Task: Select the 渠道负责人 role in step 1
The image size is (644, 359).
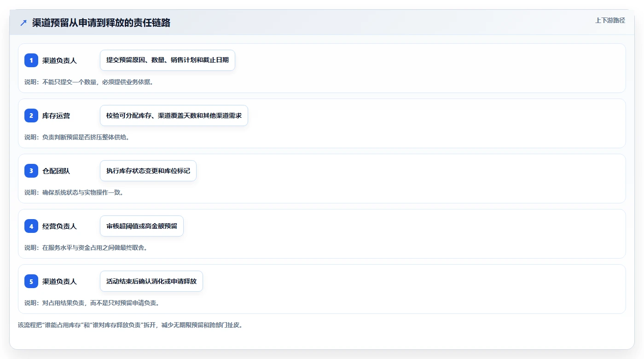Action: (x=59, y=60)
